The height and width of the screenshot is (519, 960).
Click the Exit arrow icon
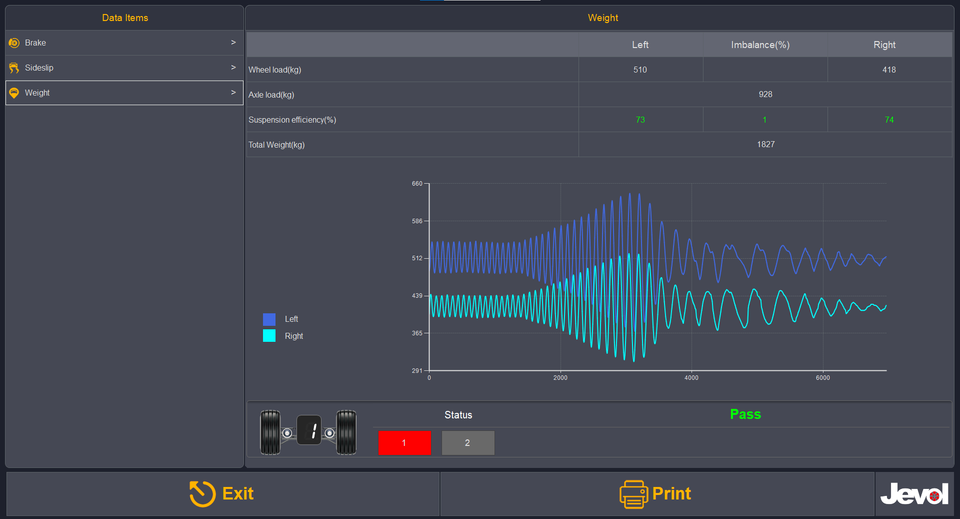[x=203, y=494]
